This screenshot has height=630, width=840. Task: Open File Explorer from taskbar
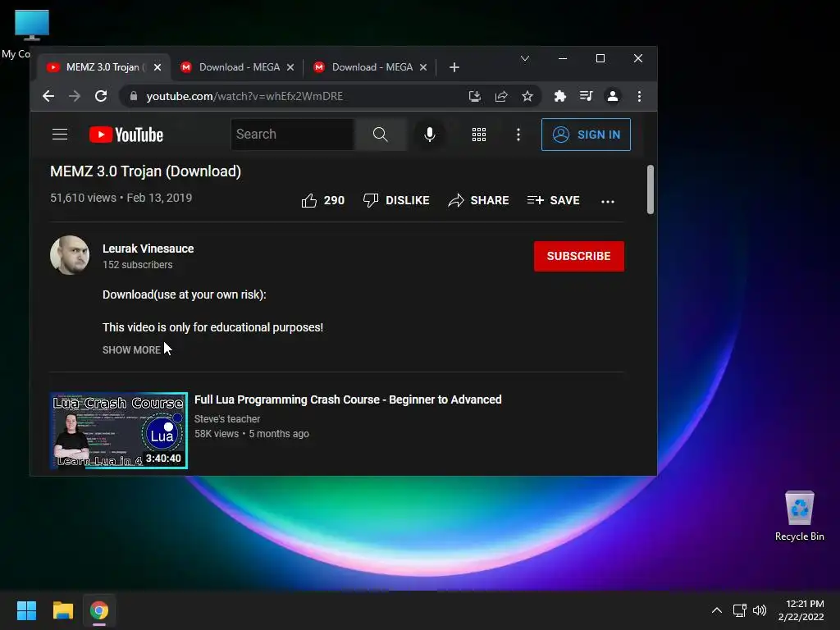coord(62,610)
